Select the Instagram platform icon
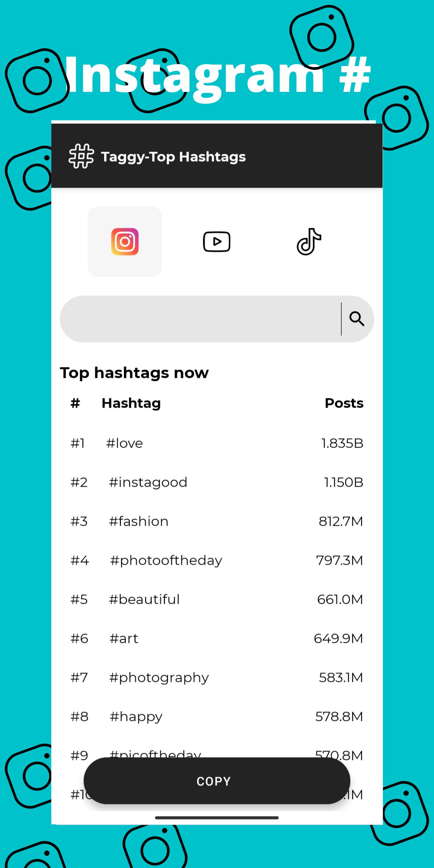Image resolution: width=434 pixels, height=868 pixels. point(125,241)
